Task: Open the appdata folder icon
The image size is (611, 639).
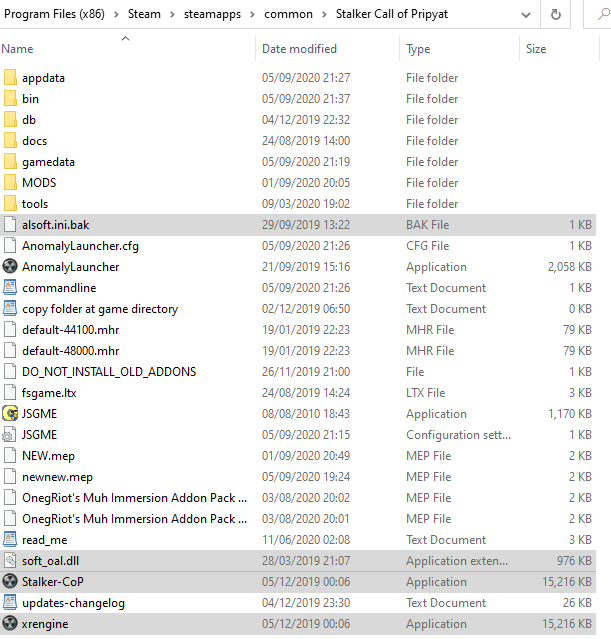Action: (10, 77)
